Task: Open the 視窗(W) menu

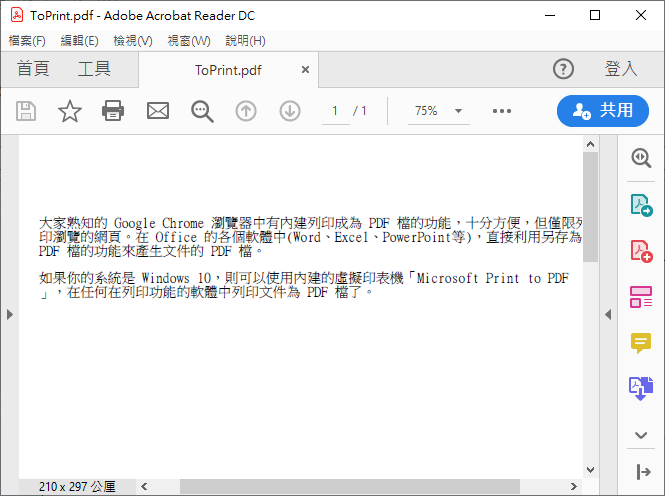Action: coord(189,41)
